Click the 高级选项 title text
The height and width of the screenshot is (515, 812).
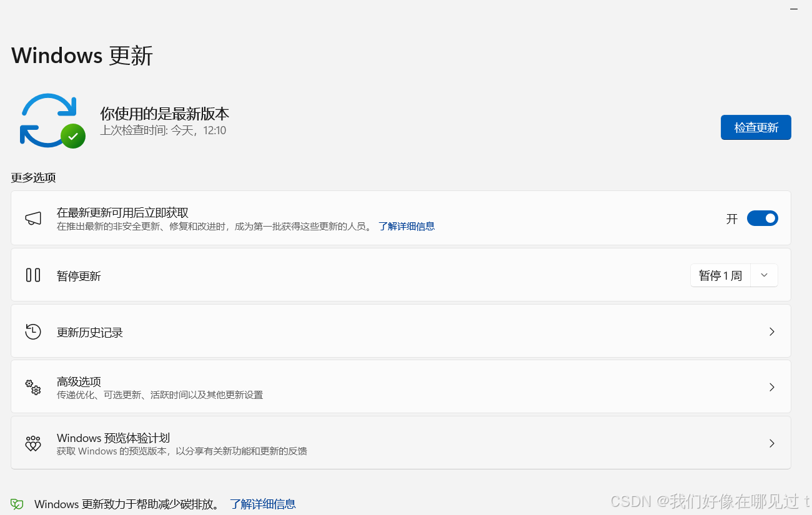coord(79,381)
